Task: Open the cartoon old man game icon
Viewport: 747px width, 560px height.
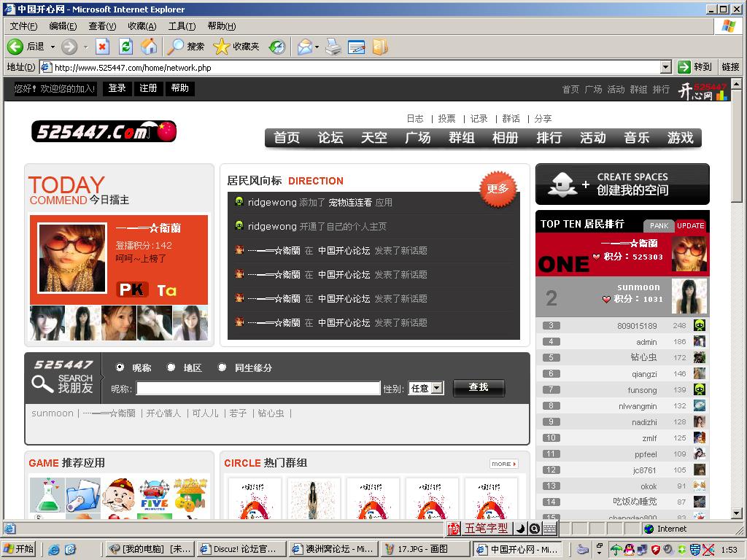Action: (119, 495)
